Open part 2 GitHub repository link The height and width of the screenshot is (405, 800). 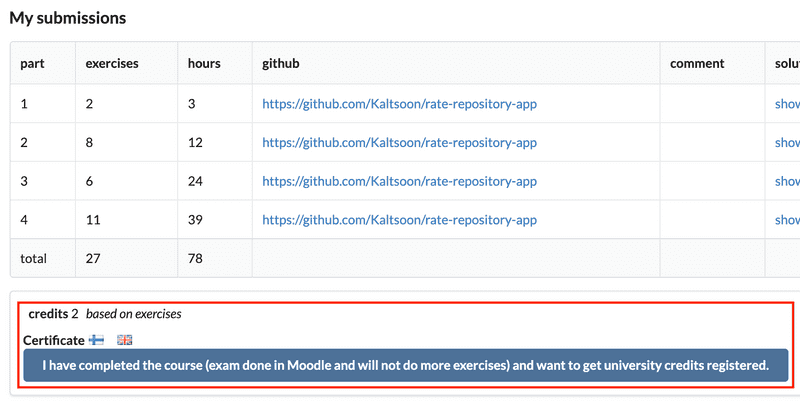point(399,142)
